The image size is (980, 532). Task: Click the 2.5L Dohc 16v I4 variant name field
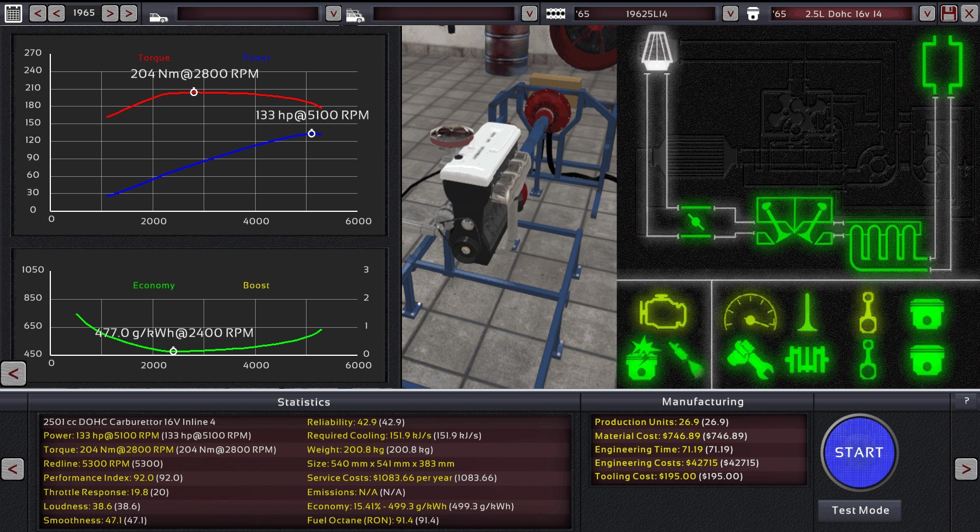(x=841, y=13)
